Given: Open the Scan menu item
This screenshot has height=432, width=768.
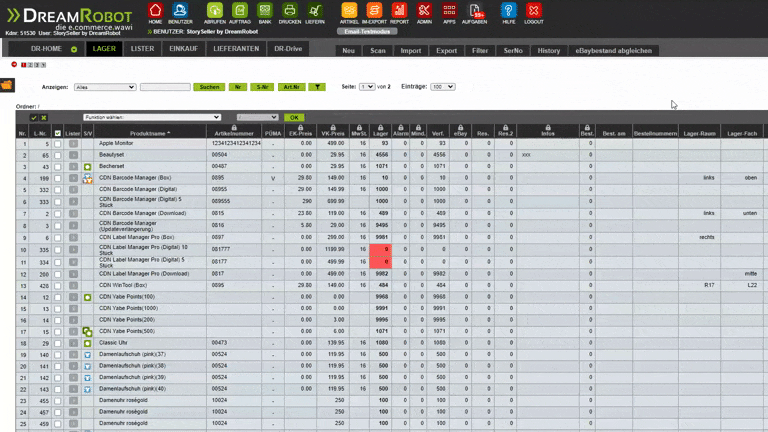Looking at the screenshot, I should click(378, 50).
